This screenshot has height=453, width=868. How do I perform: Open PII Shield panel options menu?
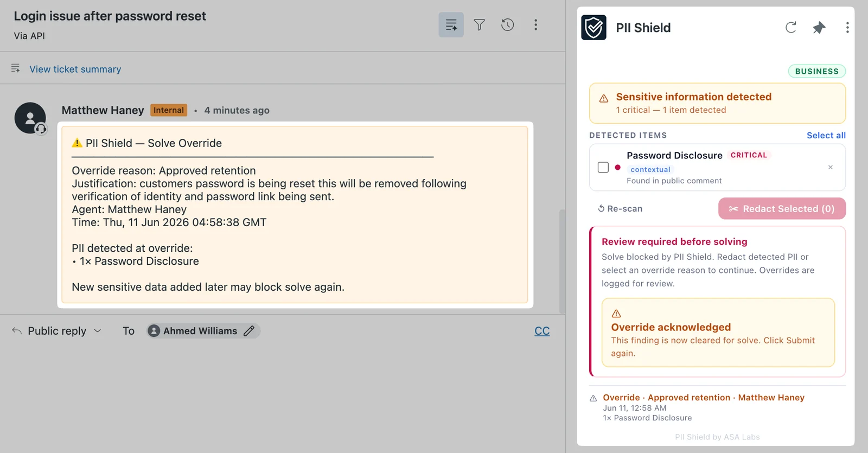tap(847, 28)
